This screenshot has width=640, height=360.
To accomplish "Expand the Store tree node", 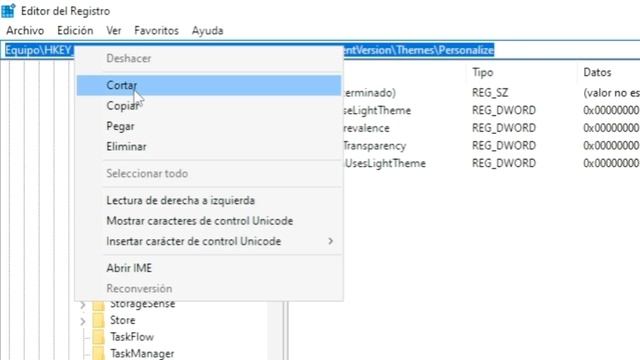I will 83,321.
